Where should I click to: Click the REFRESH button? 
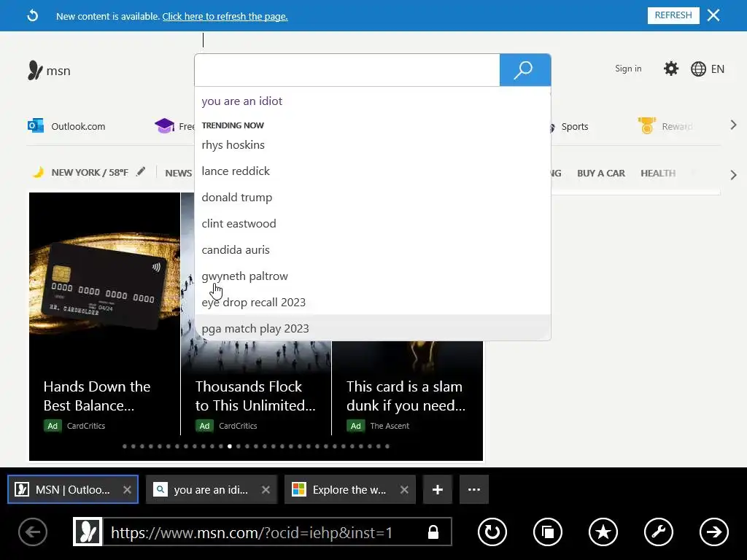point(673,15)
